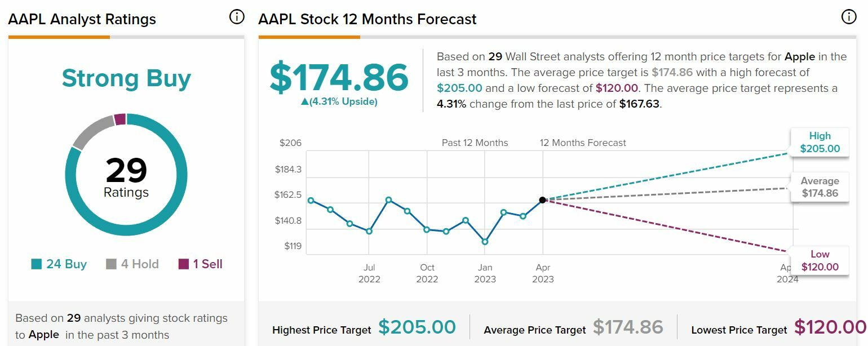Click the Average Price Target $174.86 value
The width and height of the screenshot is (868, 346).
(x=628, y=327)
